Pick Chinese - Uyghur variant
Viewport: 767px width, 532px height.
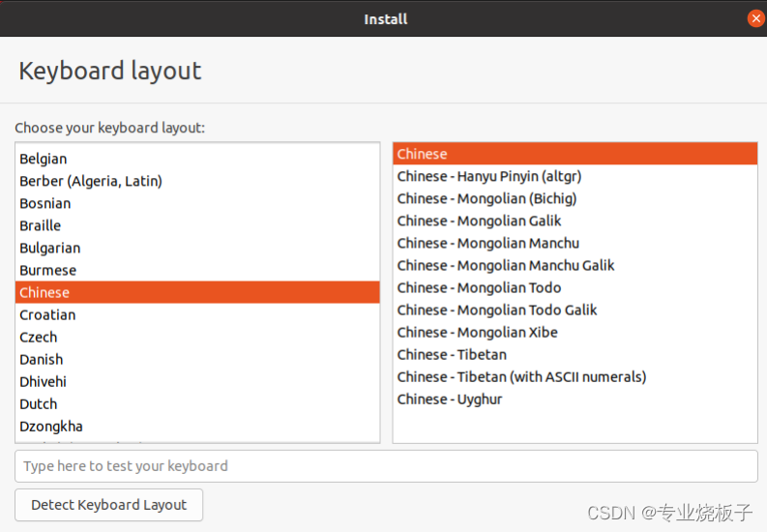[x=575, y=399]
